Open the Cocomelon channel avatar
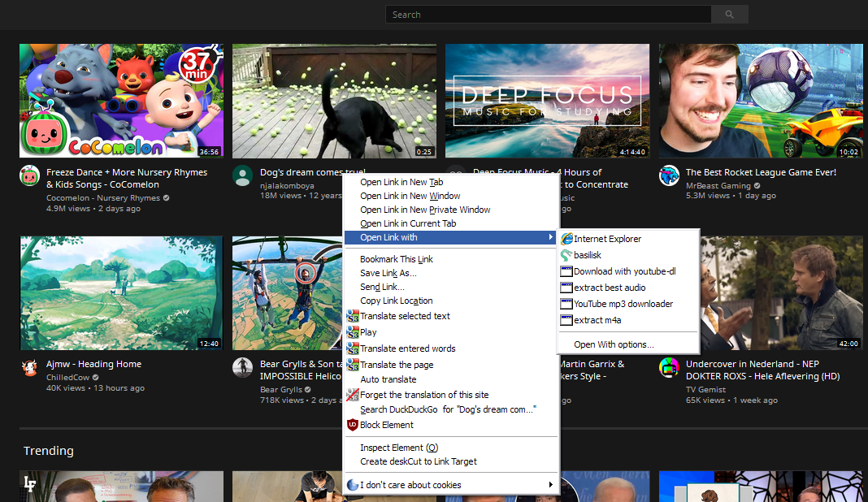Viewport: 868px width, 502px height. [30, 176]
